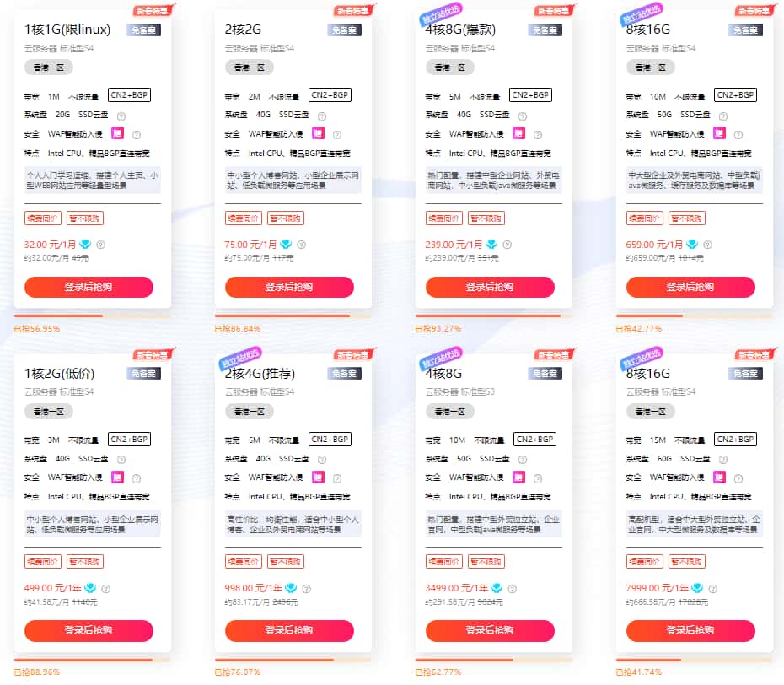
Task: Click the 新客特惠 badge on the 2核2G card
Action: [353, 11]
